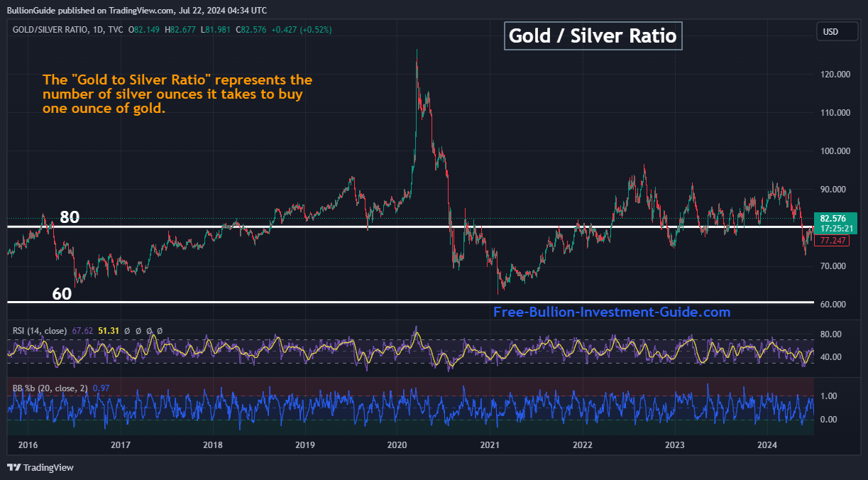Click the 2016 year on time axis
868x480 pixels.
pos(28,445)
